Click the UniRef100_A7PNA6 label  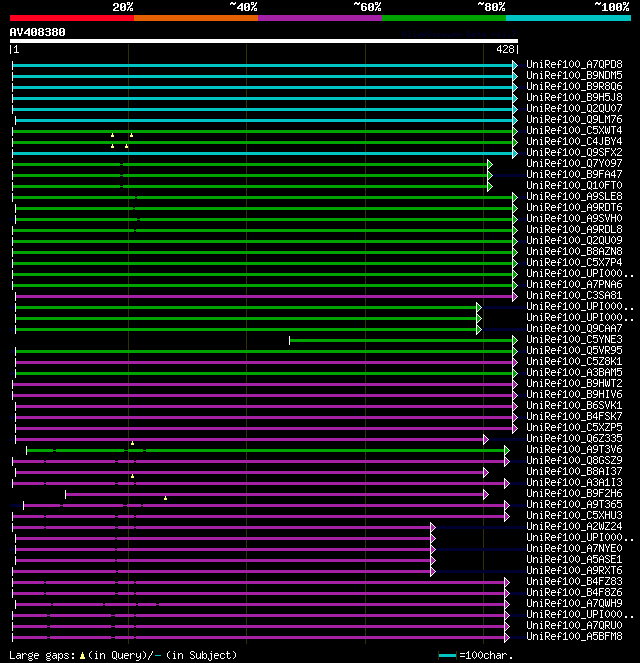click(x=574, y=285)
